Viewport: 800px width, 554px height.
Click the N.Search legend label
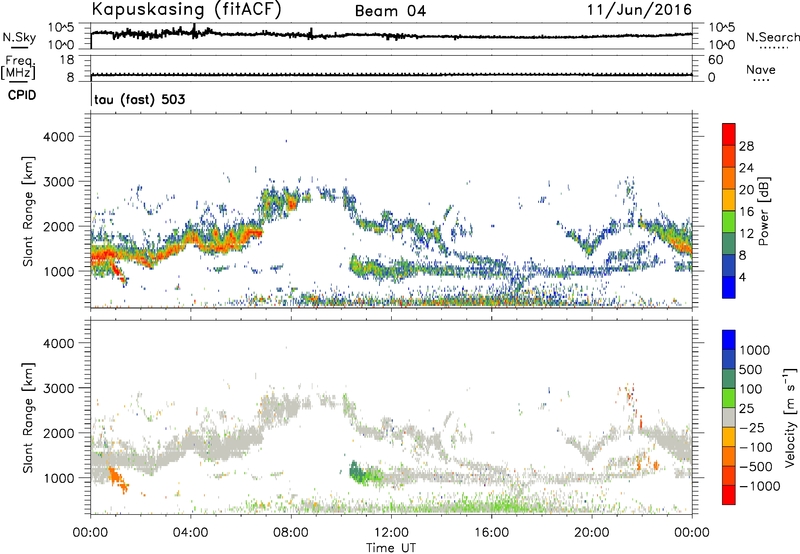click(773, 37)
